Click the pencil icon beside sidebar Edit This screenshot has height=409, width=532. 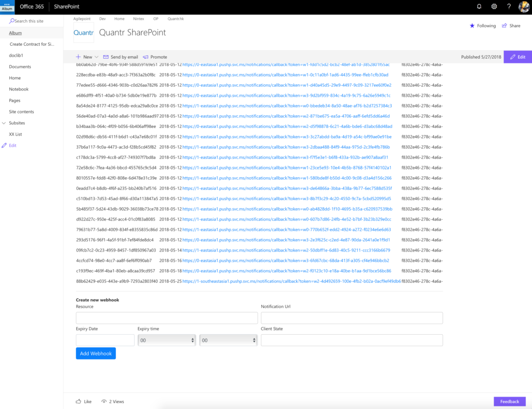4,146
